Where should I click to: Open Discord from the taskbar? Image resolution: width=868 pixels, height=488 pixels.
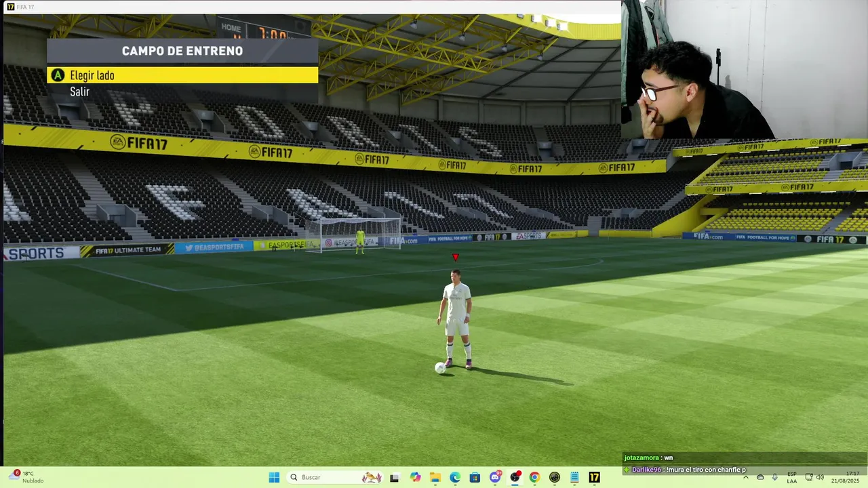495,477
